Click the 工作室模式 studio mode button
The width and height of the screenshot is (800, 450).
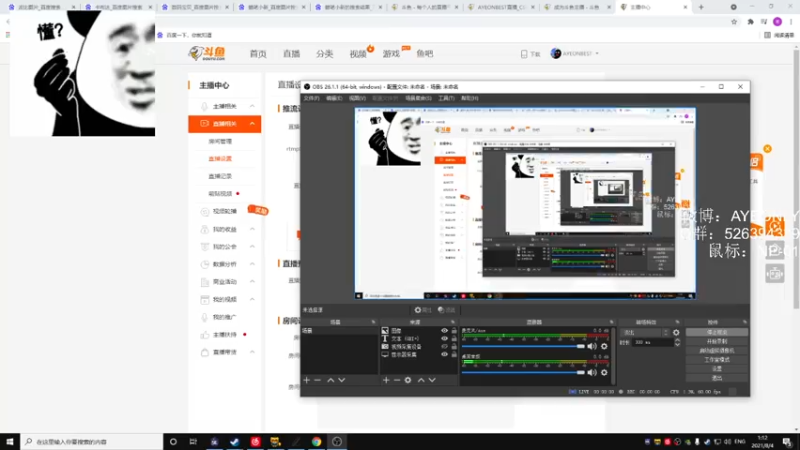pyautogui.click(x=717, y=360)
